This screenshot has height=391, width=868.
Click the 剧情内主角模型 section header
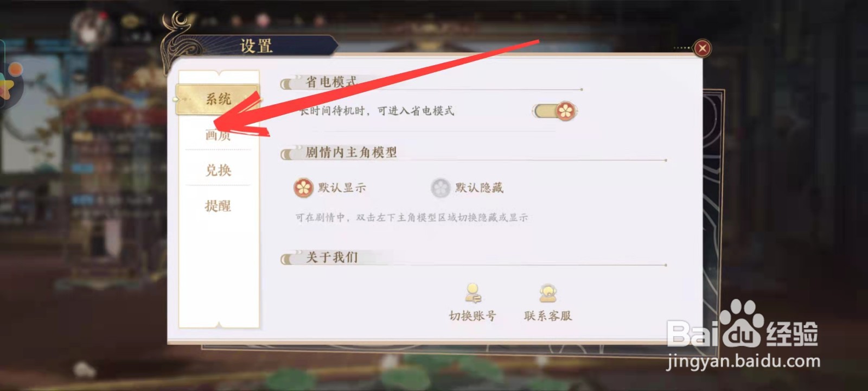351,152
